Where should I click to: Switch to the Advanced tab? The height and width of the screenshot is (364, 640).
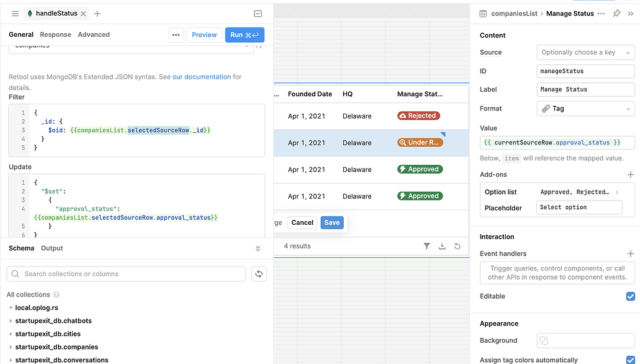tap(94, 34)
